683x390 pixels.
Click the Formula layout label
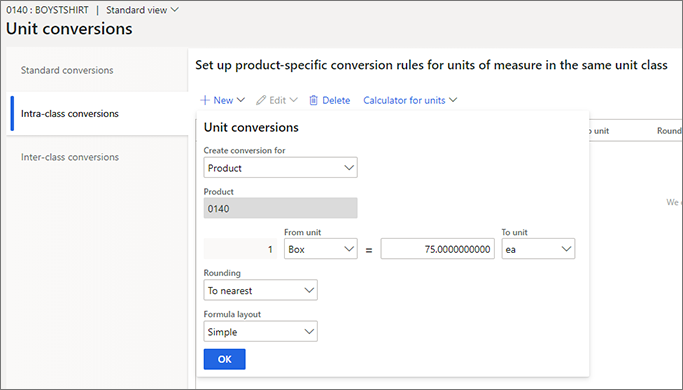coord(232,314)
